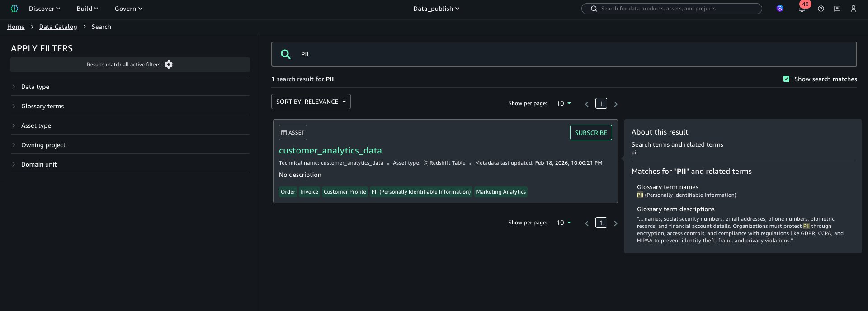The height and width of the screenshot is (311, 868).
Task: Click the PII search input field
Action: pyautogui.click(x=570, y=54)
